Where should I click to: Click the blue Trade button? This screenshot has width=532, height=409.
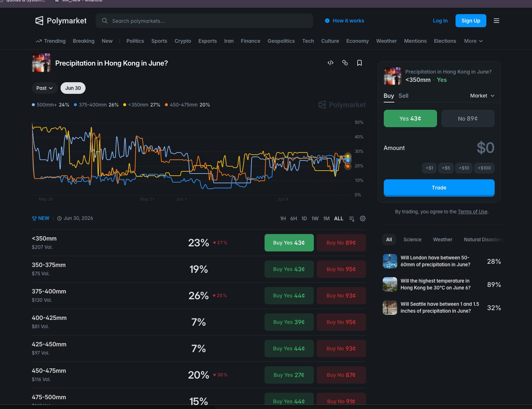439,188
